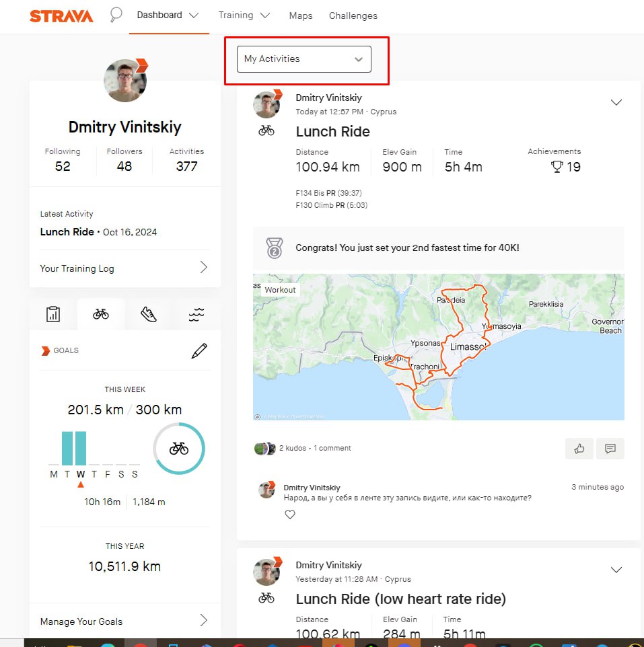Open Your Training Log

(124, 268)
